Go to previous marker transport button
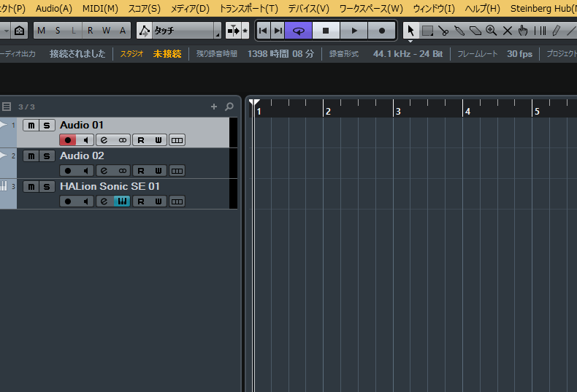577x392 pixels. click(x=263, y=31)
